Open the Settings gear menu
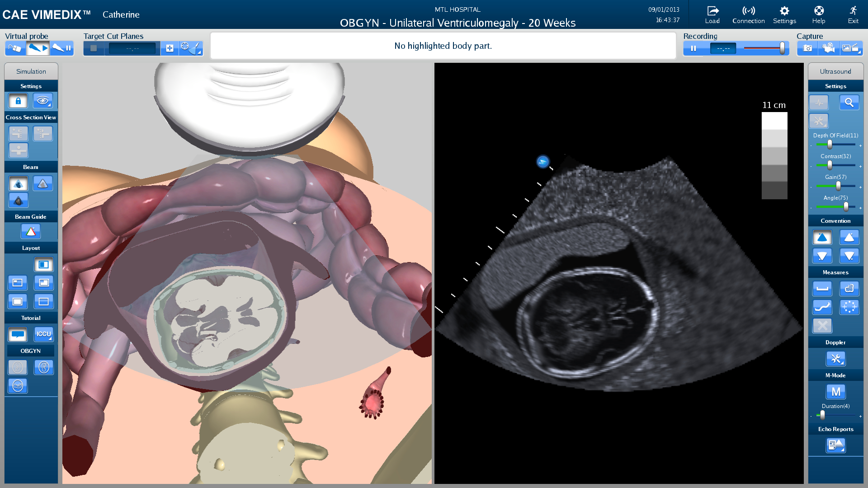Image resolution: width=868 pixels, height=488 pixels. 784,14
